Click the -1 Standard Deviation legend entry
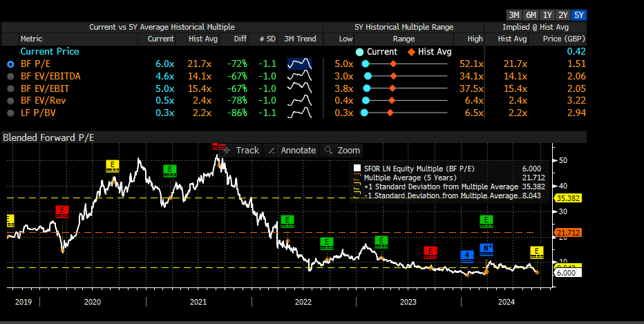 coord(441,196)
